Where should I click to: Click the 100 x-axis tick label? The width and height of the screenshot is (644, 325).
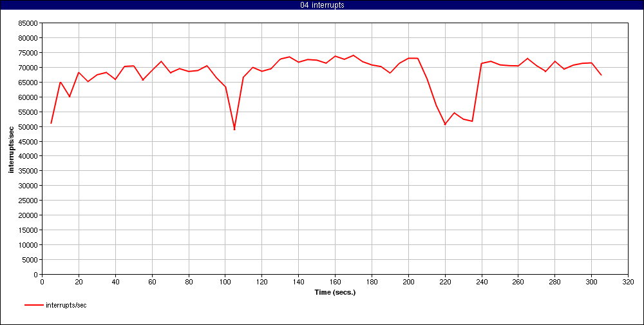point(225,282)
